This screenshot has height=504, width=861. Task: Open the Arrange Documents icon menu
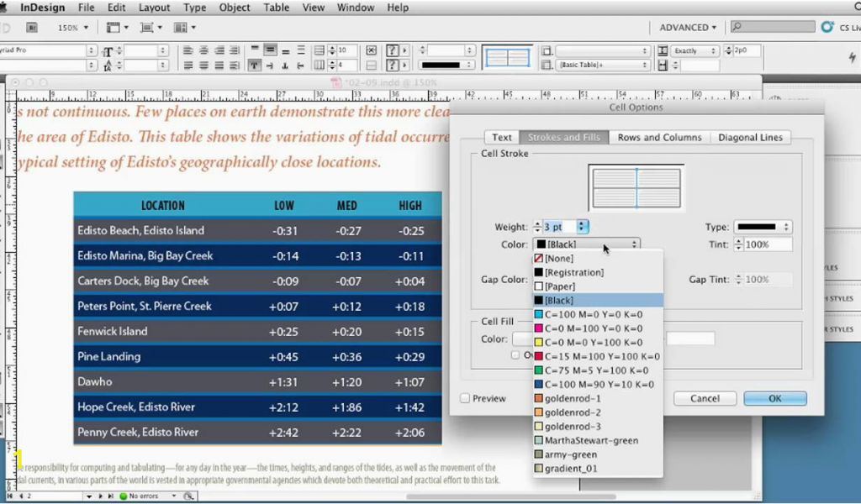[184, 28]
